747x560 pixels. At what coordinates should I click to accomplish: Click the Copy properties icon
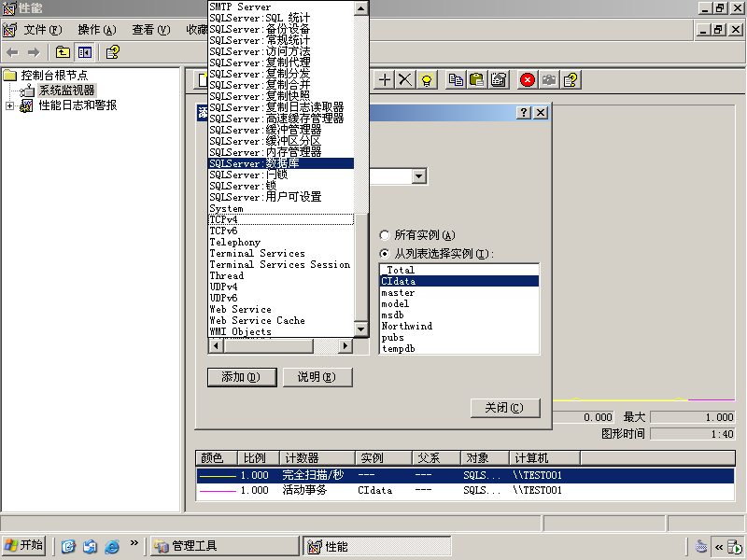point(456,79)
